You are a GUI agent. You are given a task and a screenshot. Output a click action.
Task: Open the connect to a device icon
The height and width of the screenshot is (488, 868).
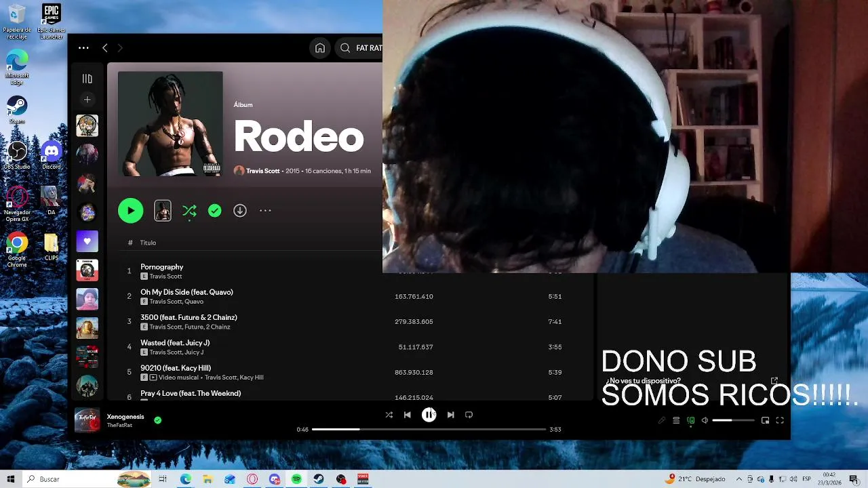[x=690, y=420]
